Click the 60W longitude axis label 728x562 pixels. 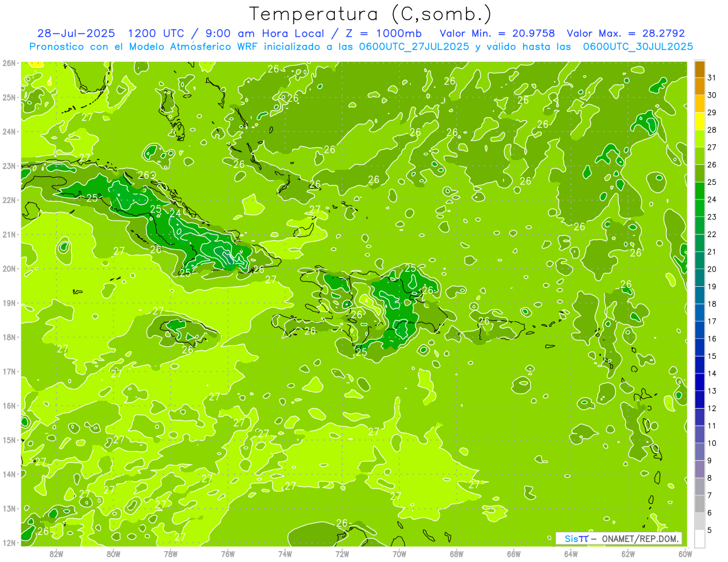coord(685,554)
